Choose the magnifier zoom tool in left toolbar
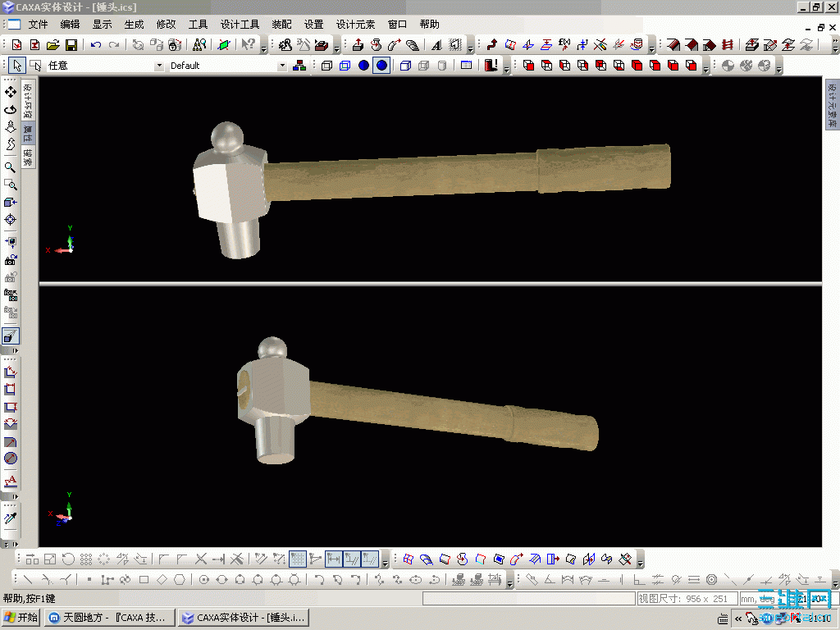The image size is (840, 630). pos(10,167)
